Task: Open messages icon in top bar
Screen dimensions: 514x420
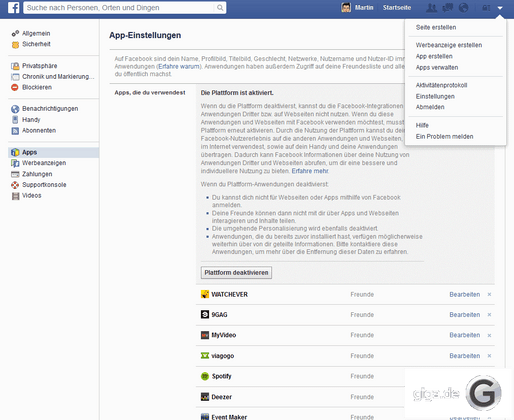Action: click(448, 7)
